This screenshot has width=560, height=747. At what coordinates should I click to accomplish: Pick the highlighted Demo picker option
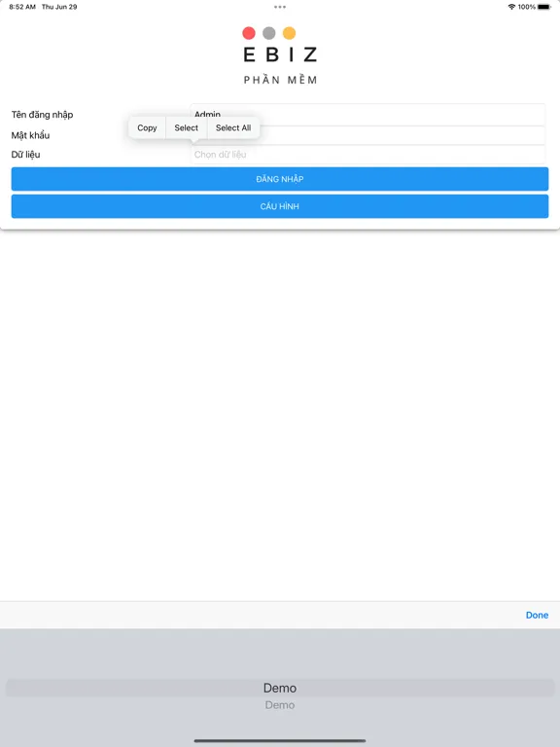pyautogui.click(x=280, y=688)
